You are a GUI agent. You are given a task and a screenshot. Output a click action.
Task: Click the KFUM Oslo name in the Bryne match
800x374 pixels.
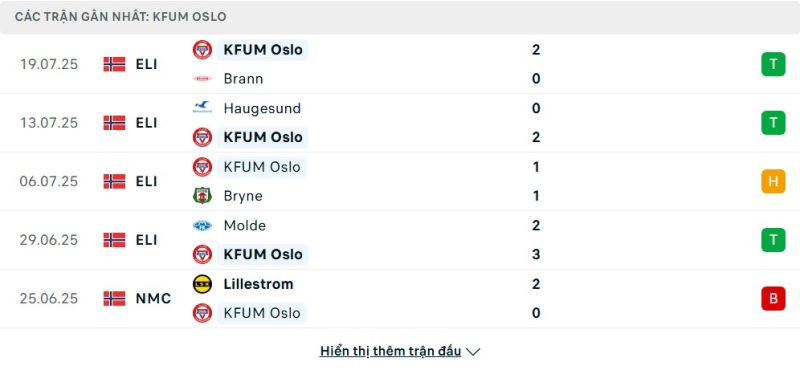click(x=262, y=167)
